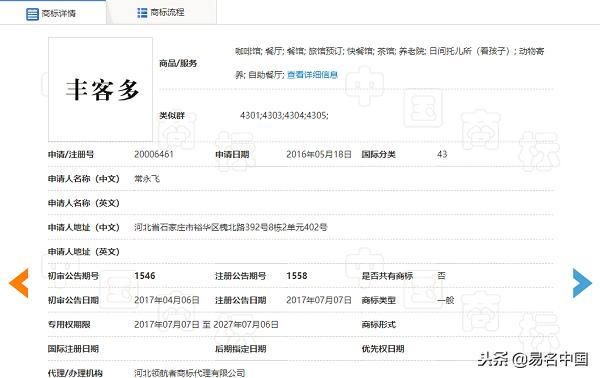Click the 商标流程 tab list icon

[x=142, y=13]
